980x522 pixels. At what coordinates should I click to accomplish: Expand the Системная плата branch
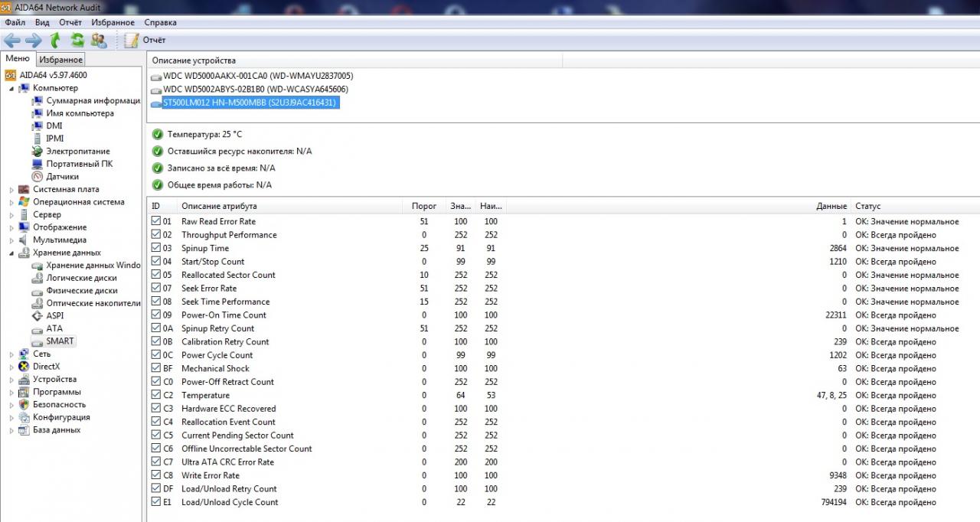tap(11, 189)
